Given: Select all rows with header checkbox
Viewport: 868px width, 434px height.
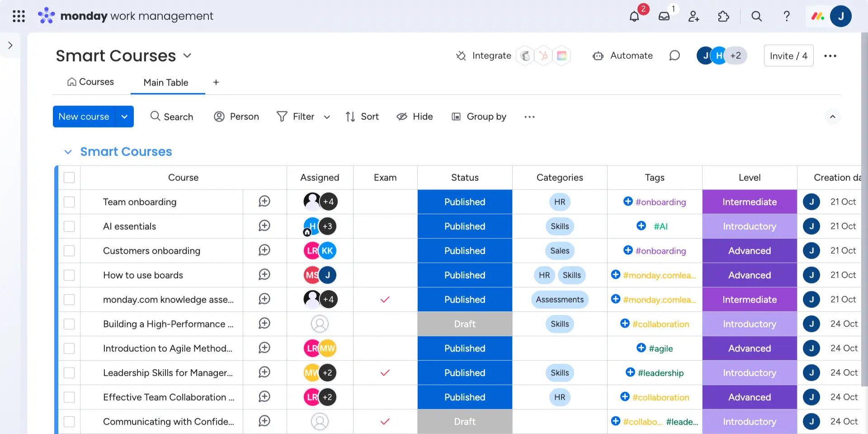Looking at the screenshot, I should (69, 178).
